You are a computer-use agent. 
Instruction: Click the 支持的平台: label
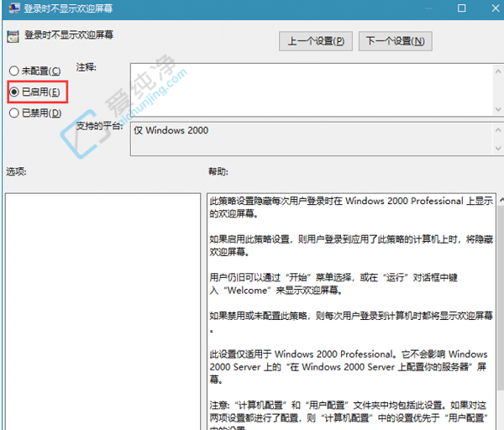point(99,126)
